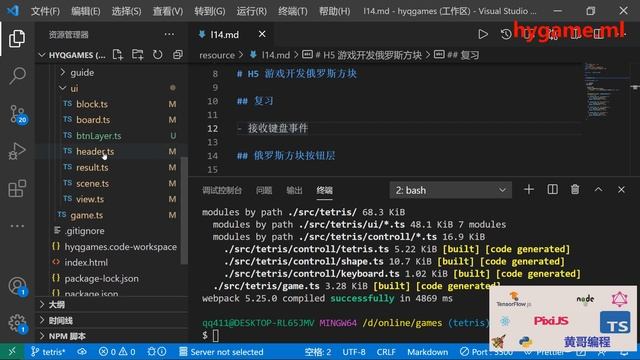
Task: Open btnLayer.ts in explorer
Action: point(99,136)
